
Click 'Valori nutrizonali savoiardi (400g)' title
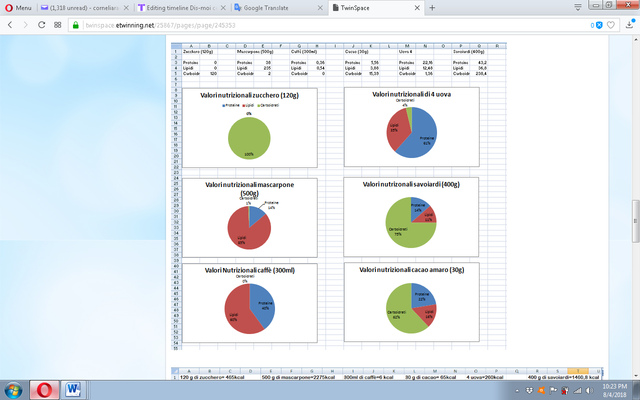pos(411,184)
